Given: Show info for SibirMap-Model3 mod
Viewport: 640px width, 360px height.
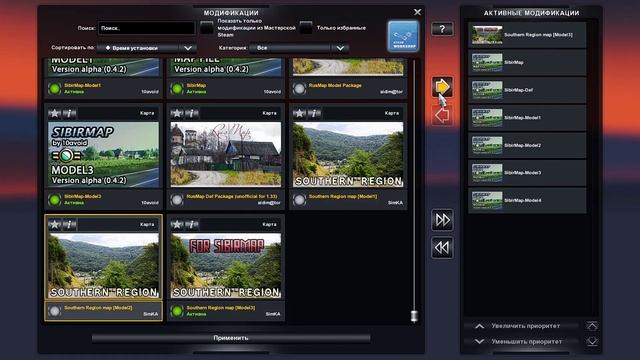Looking at the screenshot, I should pyautogui.click(x=69, y=113).
